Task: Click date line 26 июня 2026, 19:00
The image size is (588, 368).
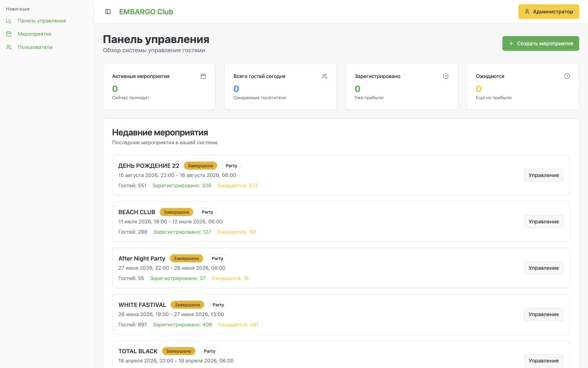Action: click(171, 314)
